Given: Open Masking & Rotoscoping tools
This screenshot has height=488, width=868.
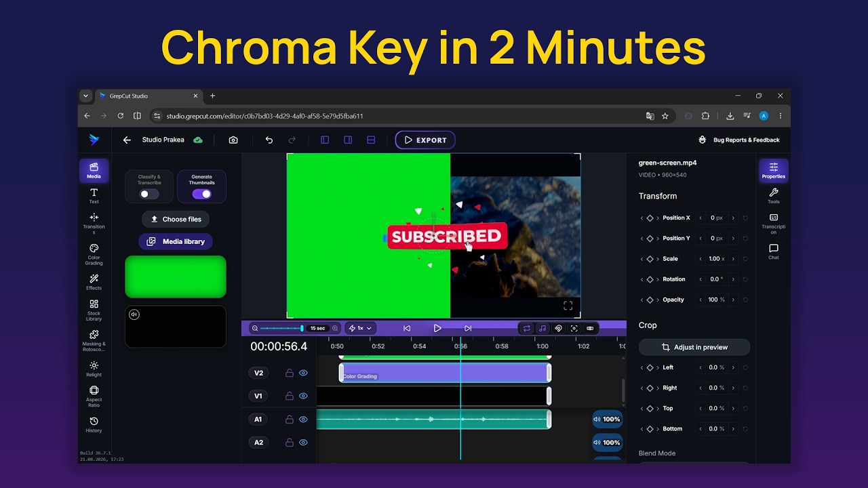Looking at the screenshot, I should point(94,340).
